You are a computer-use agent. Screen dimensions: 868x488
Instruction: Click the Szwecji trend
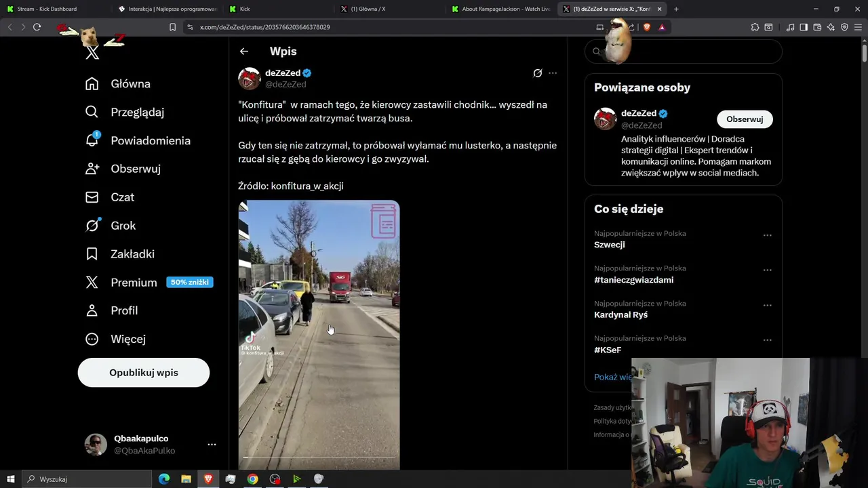click(610, 245)
